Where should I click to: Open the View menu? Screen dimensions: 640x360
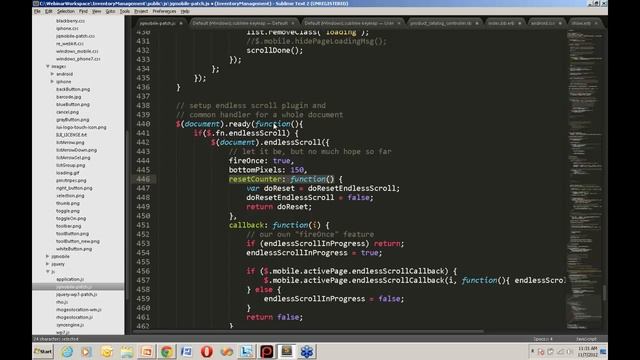click(96, 11)
